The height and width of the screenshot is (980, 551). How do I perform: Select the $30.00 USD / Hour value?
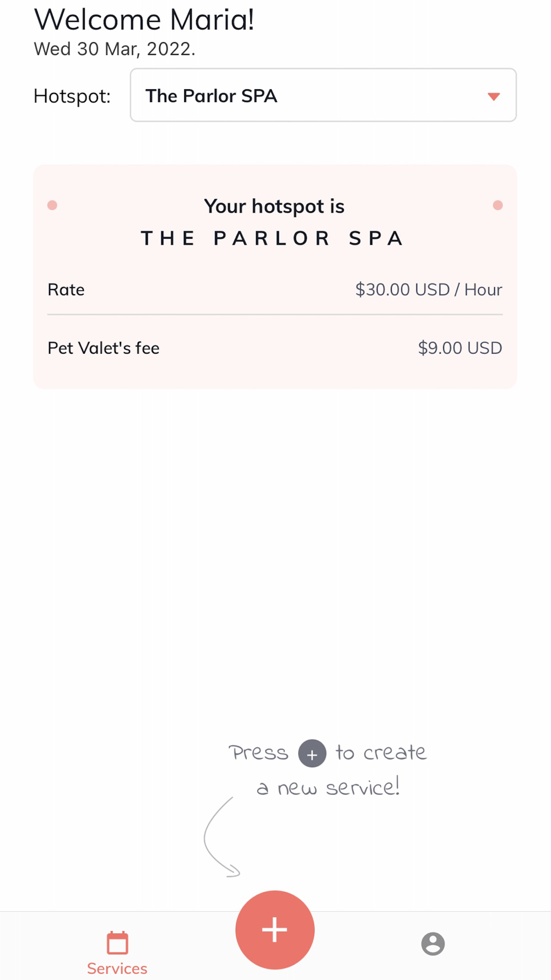click(x=429, y=289)
